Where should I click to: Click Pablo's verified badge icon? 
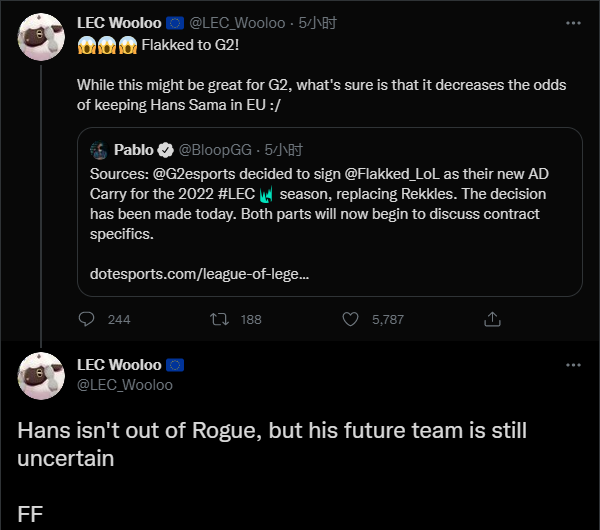[165, 150]
